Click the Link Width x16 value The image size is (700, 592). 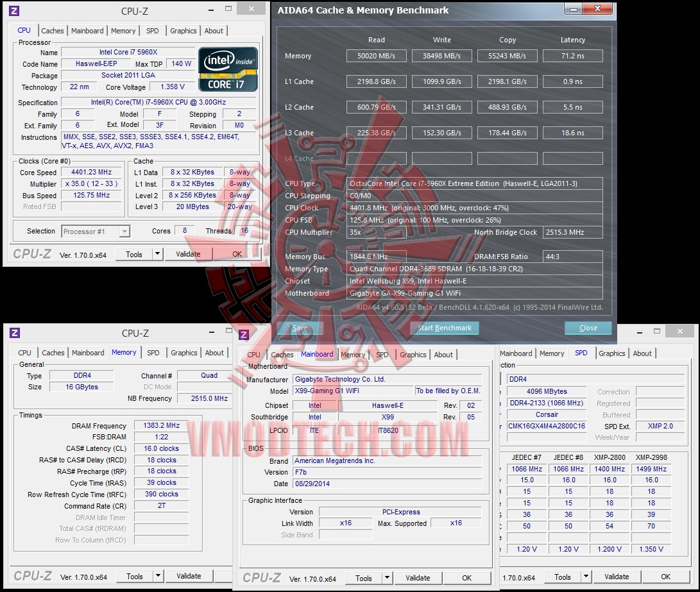tap(346, 523)
